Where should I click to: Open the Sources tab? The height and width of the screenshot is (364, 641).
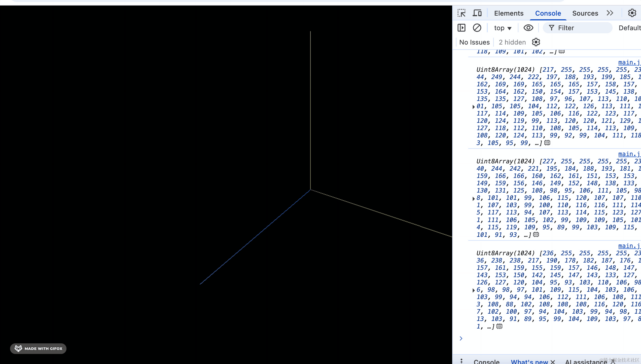coord(585,13)
